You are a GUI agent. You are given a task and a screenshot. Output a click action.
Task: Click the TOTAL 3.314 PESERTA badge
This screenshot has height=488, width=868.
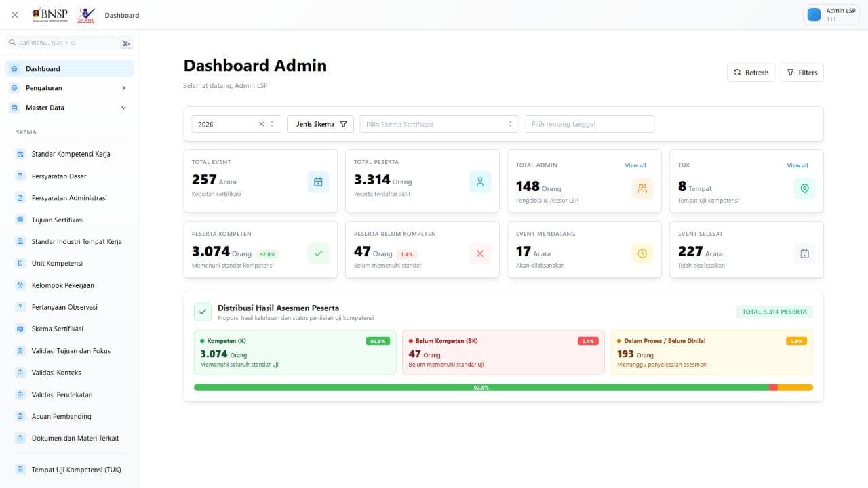[774, 312]
